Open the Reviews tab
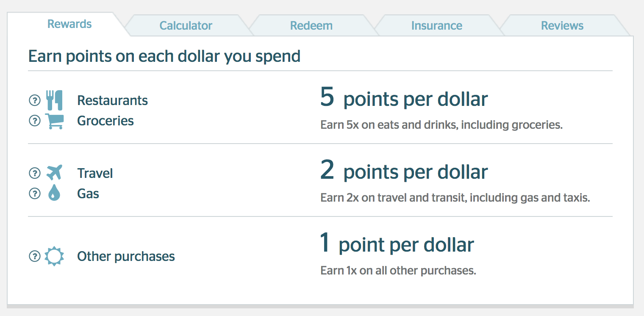This screenshot has width=644, height=316. [562, 25]
